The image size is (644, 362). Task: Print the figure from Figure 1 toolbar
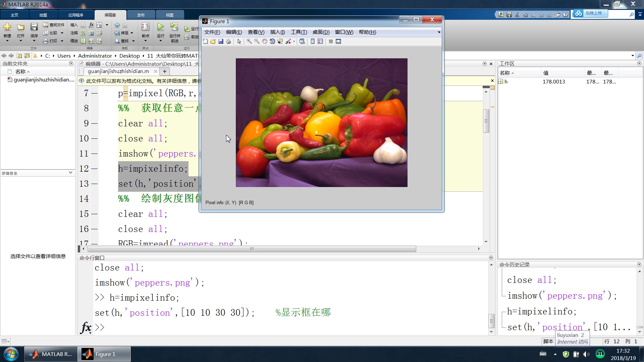click(228, 41)
